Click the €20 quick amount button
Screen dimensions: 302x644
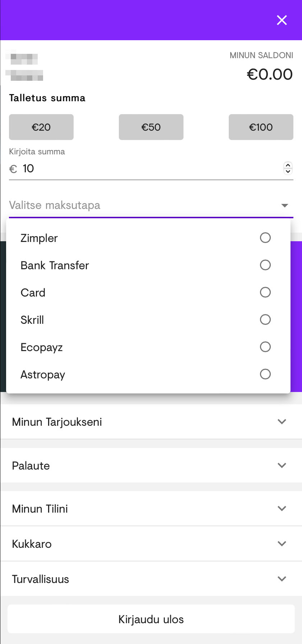pos(41,127)
